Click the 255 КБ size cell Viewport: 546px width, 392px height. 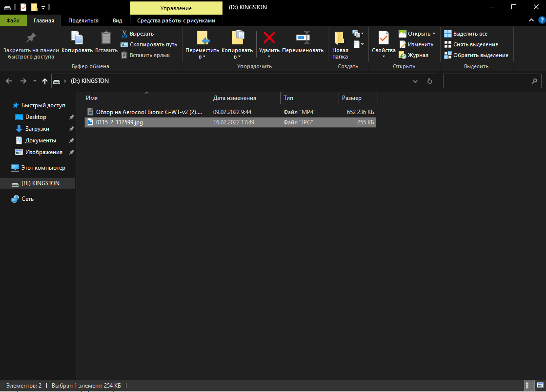(x=365, y=122)
